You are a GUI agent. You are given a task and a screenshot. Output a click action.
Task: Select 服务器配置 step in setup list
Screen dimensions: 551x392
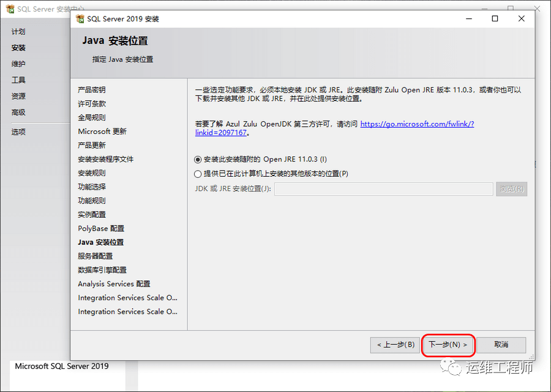(96, 256)
